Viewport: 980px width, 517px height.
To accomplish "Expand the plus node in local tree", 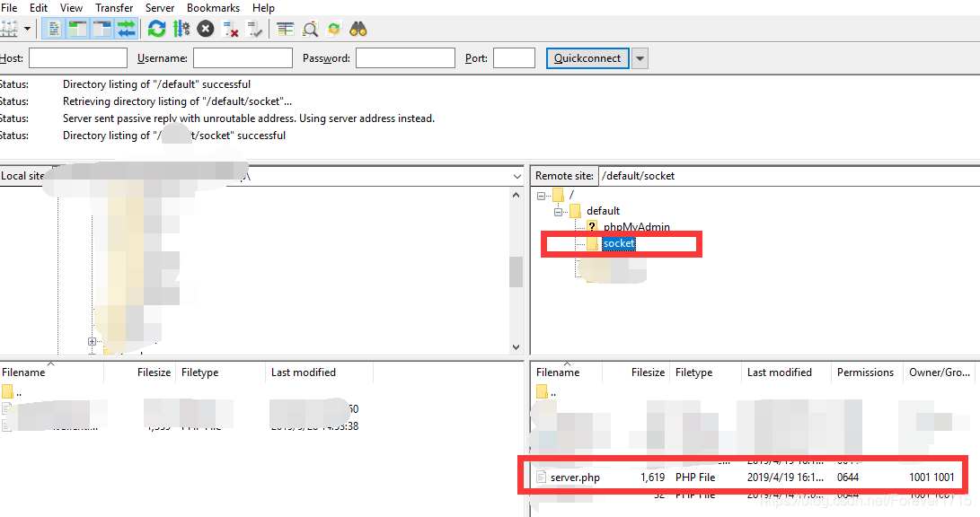I will pyautogui.click(x=92, y=342).
